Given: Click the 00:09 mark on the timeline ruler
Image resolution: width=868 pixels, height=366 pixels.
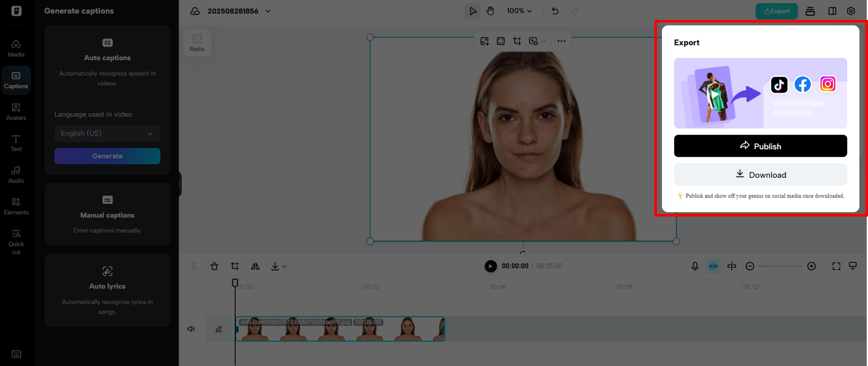Looking at the screenshot, I should tap(624, 287).
